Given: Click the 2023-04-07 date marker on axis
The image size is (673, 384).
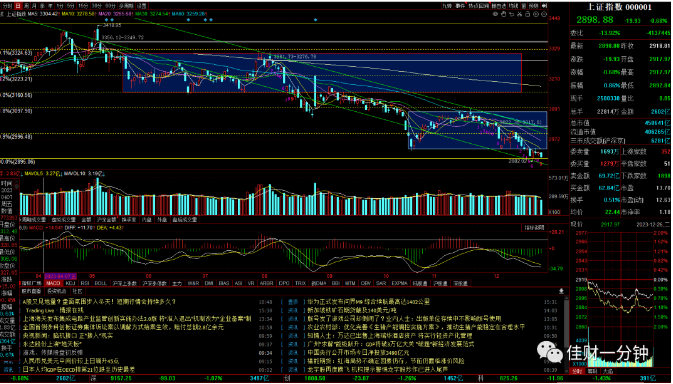Looking at the screenshot, I should pos(61,276).
